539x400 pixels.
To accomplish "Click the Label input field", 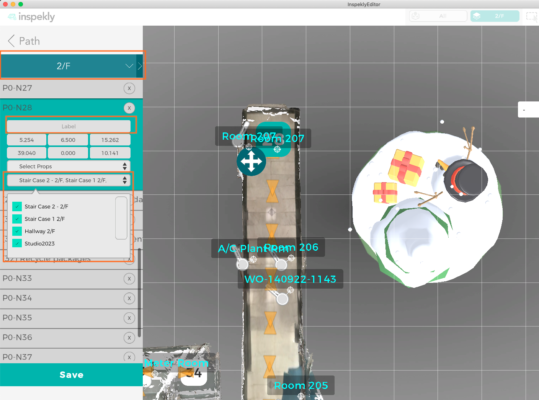I will (69, 126).
